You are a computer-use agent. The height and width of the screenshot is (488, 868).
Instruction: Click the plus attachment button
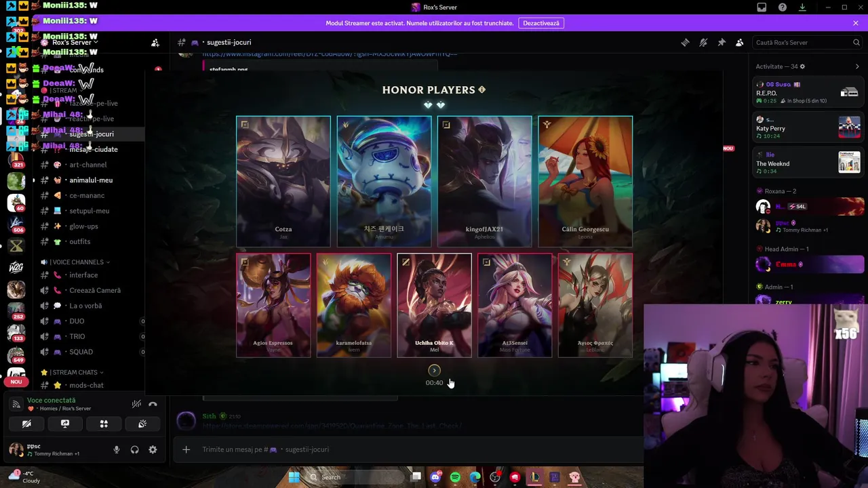click(x=186, y=449)
